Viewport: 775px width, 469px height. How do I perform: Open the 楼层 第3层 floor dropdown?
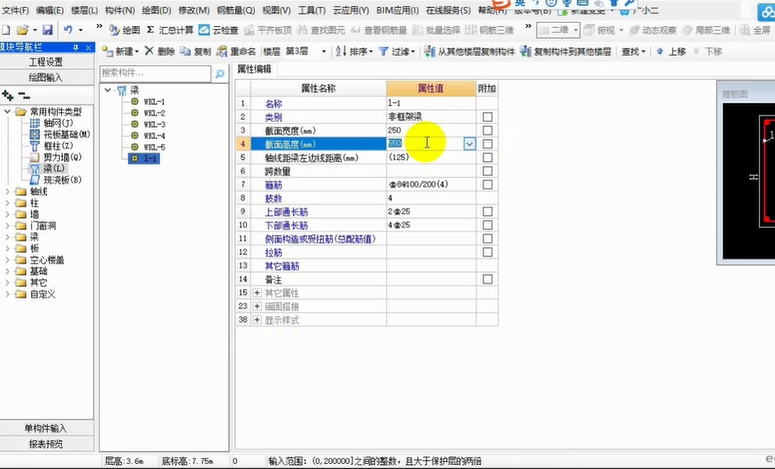(324, 51)
